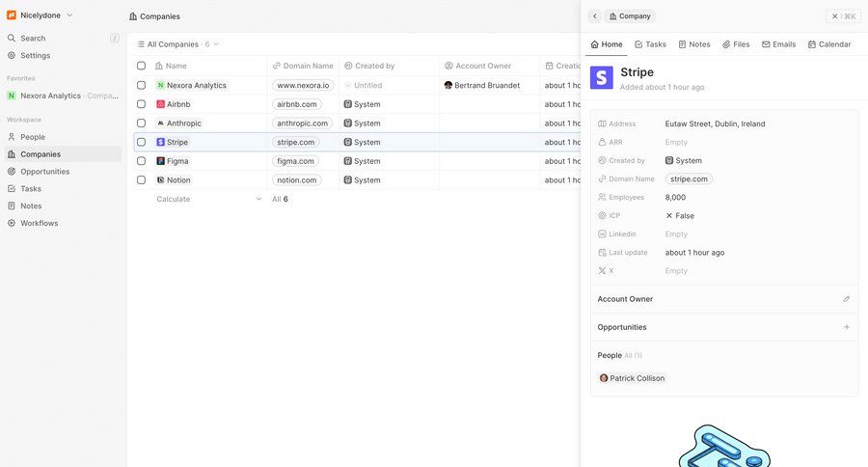Click the plus icon beside Opportunities
The image size is (868, 467).
tap(847, 327)
